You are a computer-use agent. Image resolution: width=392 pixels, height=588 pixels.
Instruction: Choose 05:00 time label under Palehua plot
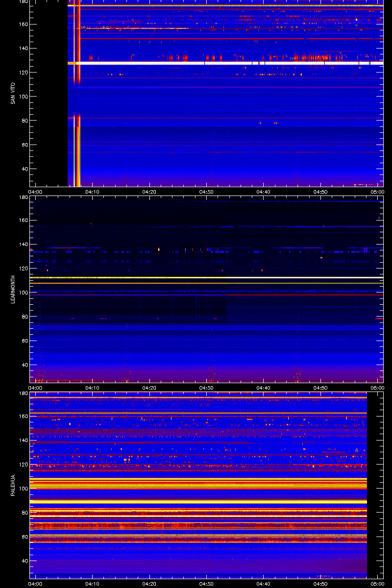(x=377, y=584)
